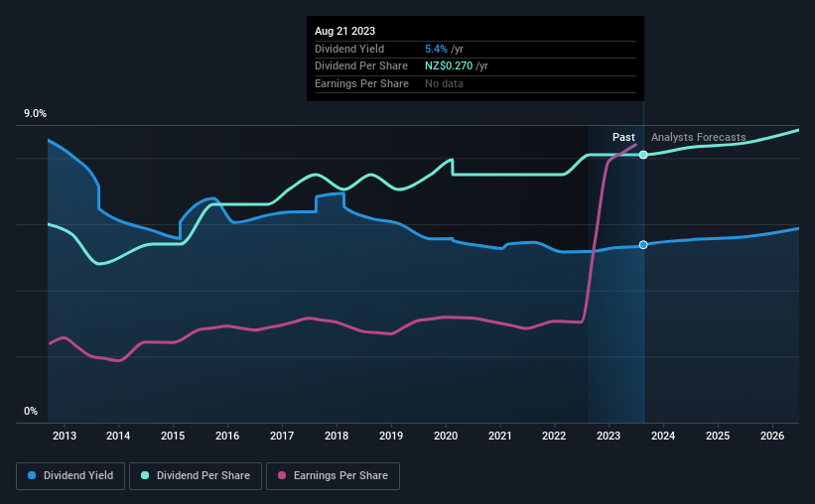The image size is (815, 504).
Task: Click the teal Dividend Per Share legend dot
Action: pos(145,475)
